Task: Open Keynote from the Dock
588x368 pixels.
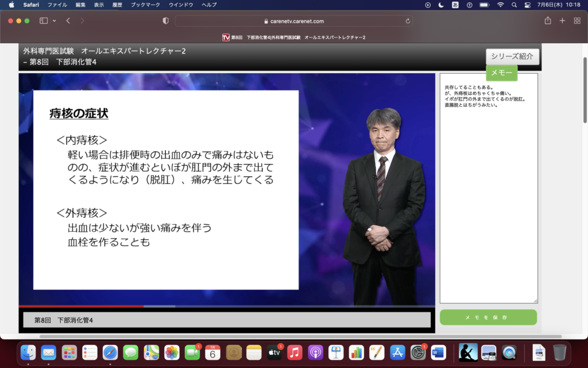Action: coord(336,352)
